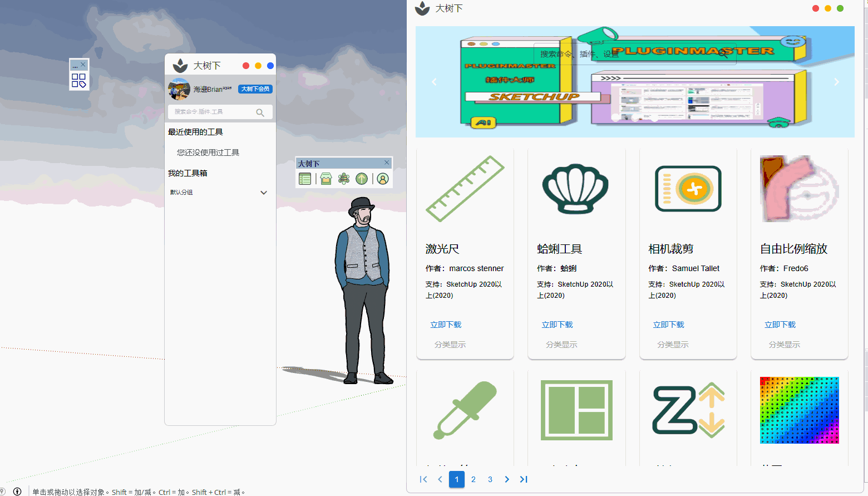Go to page 2 of plugin list

474,479
